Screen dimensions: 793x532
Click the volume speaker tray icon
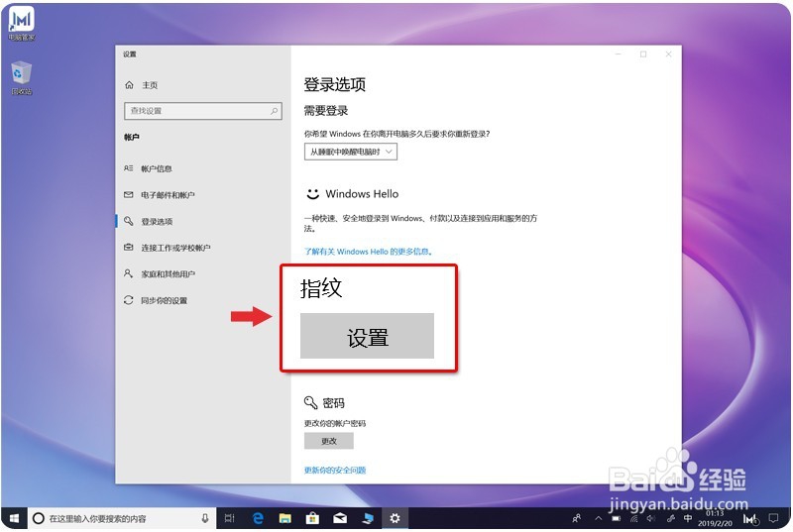(651, 518)
